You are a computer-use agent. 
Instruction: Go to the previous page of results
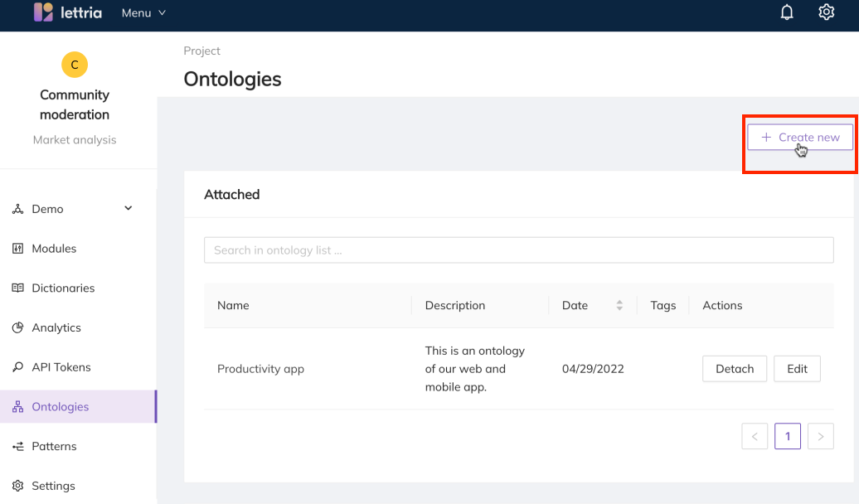point(755,436)
